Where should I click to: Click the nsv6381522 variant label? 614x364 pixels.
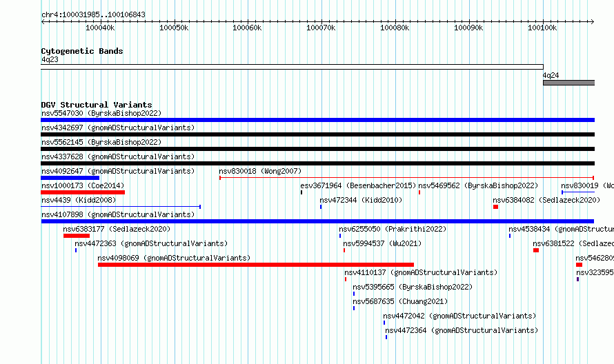click(x=573, y=243)
